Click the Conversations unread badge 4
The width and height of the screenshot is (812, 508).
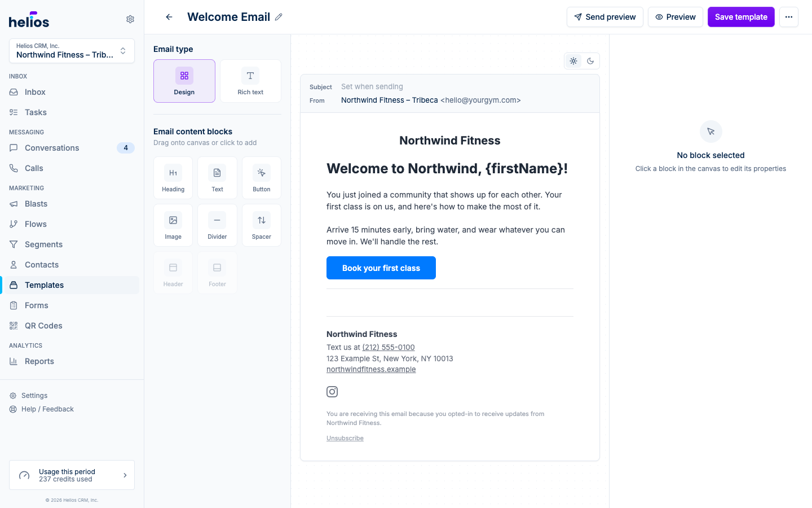126,148
